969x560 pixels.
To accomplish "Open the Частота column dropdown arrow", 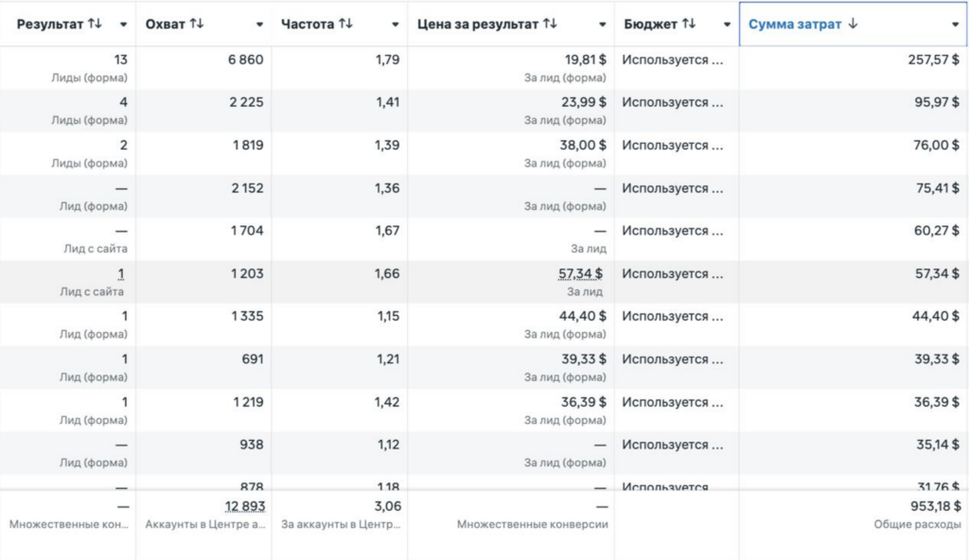I will [395, 25].
